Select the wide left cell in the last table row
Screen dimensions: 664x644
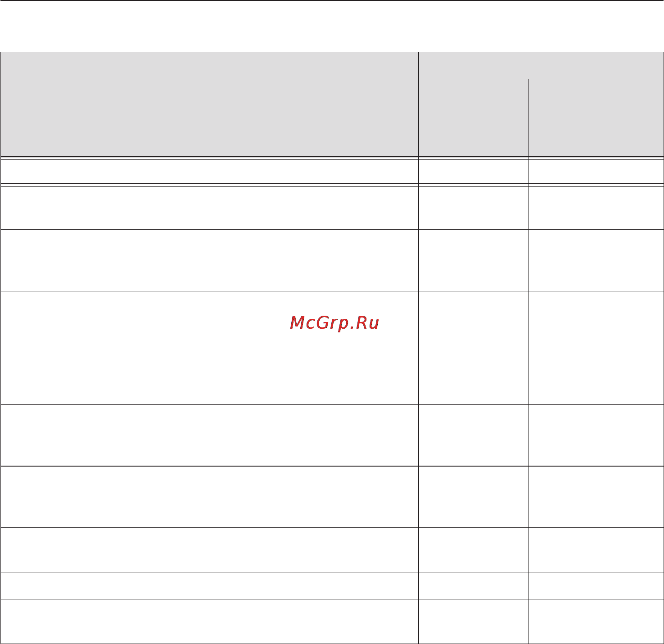click(209, 621)
